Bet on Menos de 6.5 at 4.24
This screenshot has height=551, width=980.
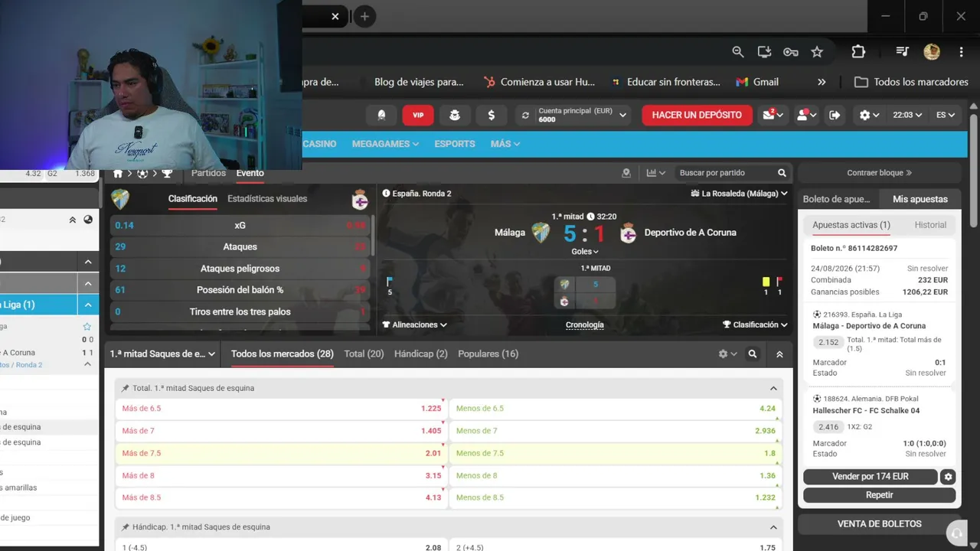(616, 409)
